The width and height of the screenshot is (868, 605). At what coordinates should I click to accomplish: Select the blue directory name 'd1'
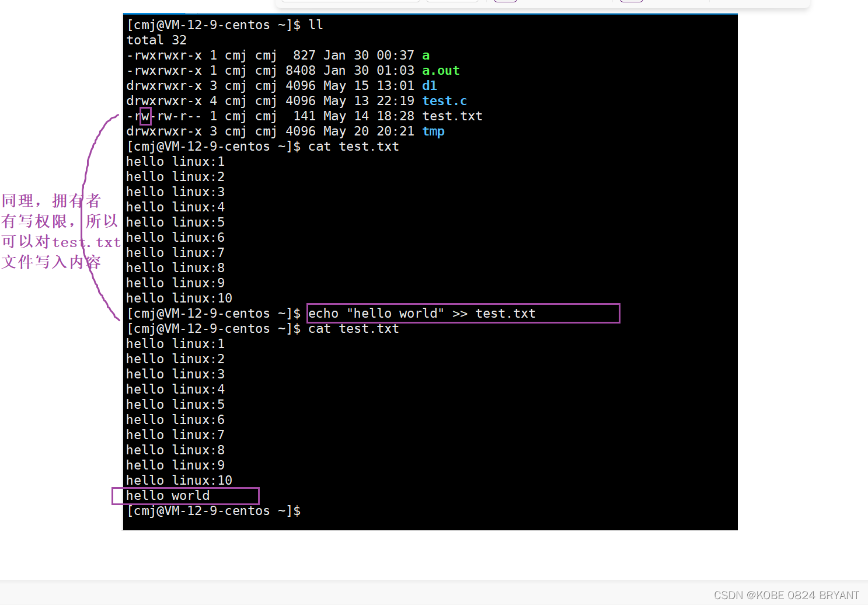[430, 85]
